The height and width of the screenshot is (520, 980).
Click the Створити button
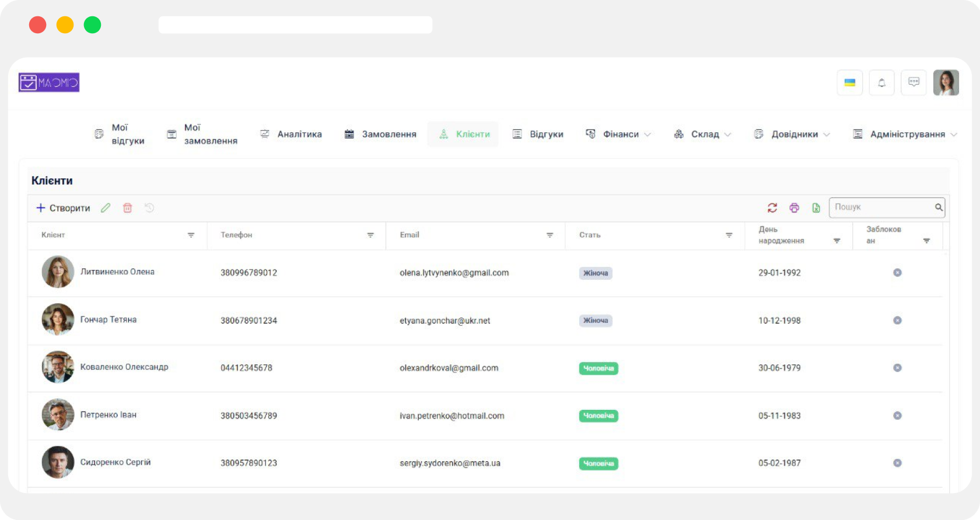[x=63, y=208]
